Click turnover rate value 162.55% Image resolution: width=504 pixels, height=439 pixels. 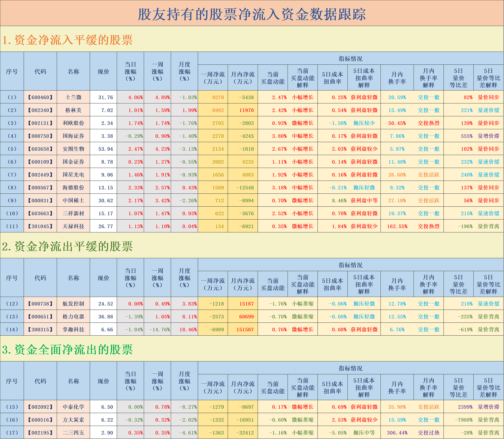pos(397,226)
